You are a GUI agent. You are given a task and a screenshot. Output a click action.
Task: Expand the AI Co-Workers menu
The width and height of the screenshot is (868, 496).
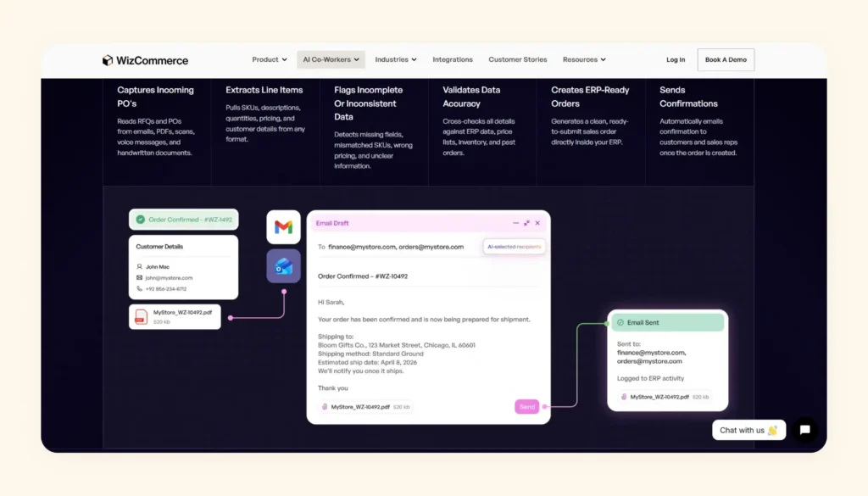tap(331, 60)
